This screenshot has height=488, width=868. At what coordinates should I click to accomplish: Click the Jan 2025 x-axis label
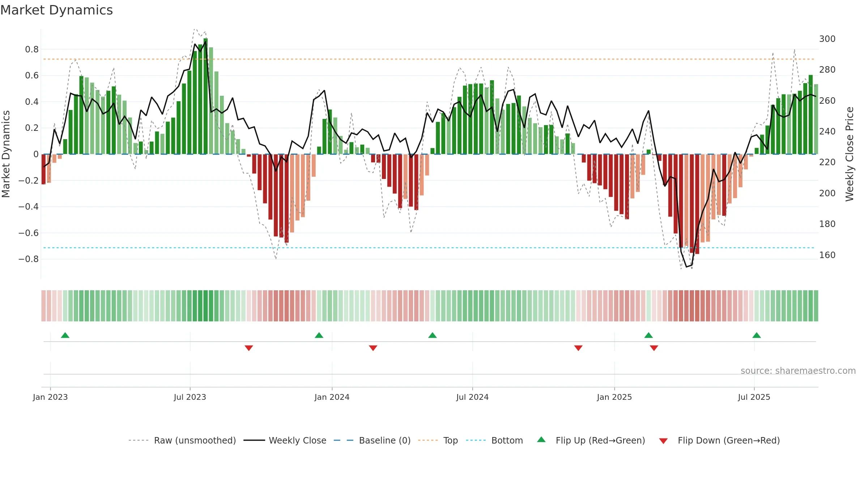(x=614, y=397)
